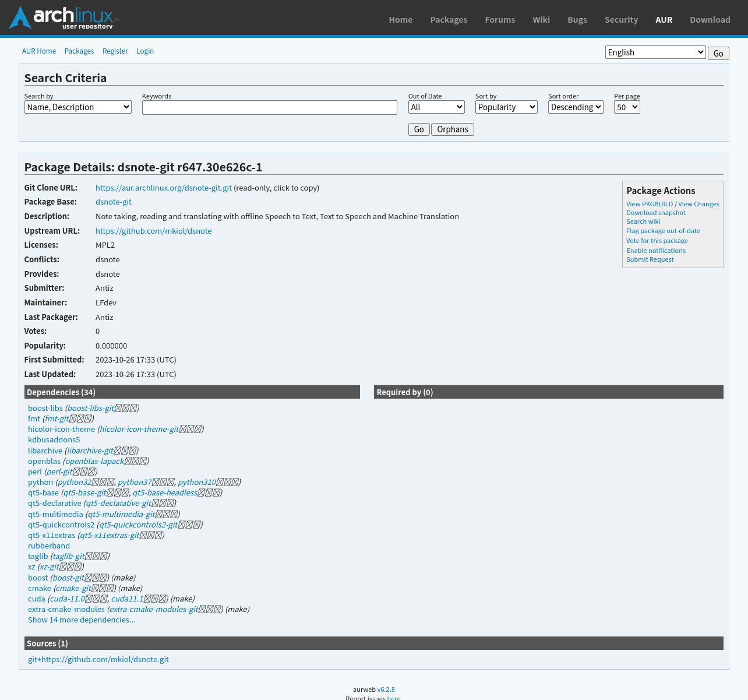This screenshot has height=700, width=748.
Task: Open the extra-cmake-modules dependency link
Action: [66, 609]
